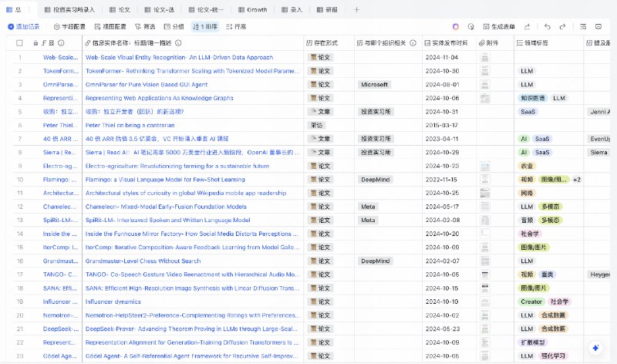Open attachment thumbnail in Gödel Agent row
This screenshot has height=364, width=617.
[x=485, y=356]
